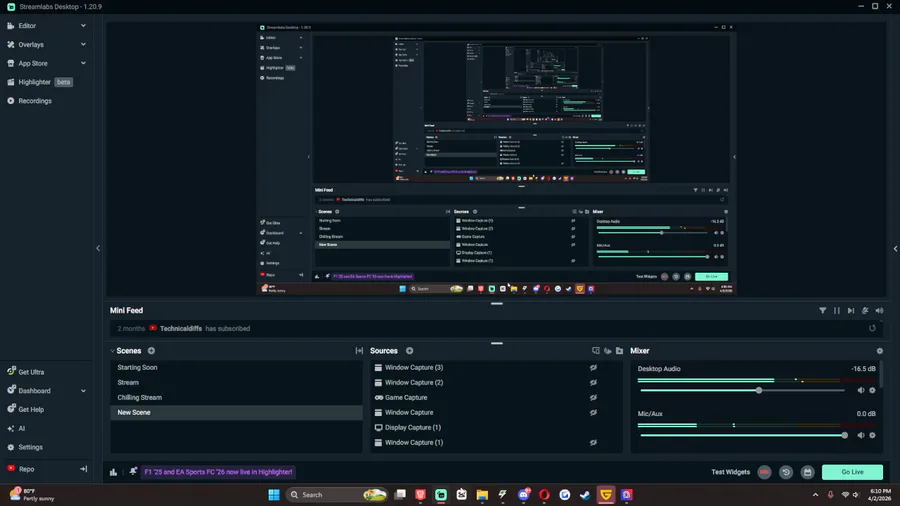Add a new source with plus icon
Image resolution: width=900 pixels, height=506 pixels.
(409, 351)
